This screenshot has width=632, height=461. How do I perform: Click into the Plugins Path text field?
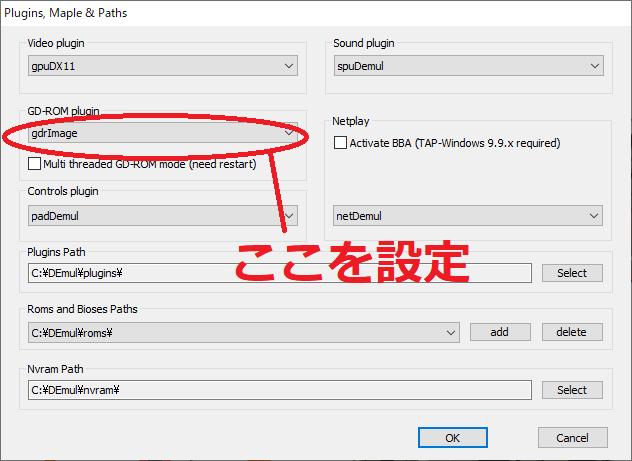tap(280, 273)
